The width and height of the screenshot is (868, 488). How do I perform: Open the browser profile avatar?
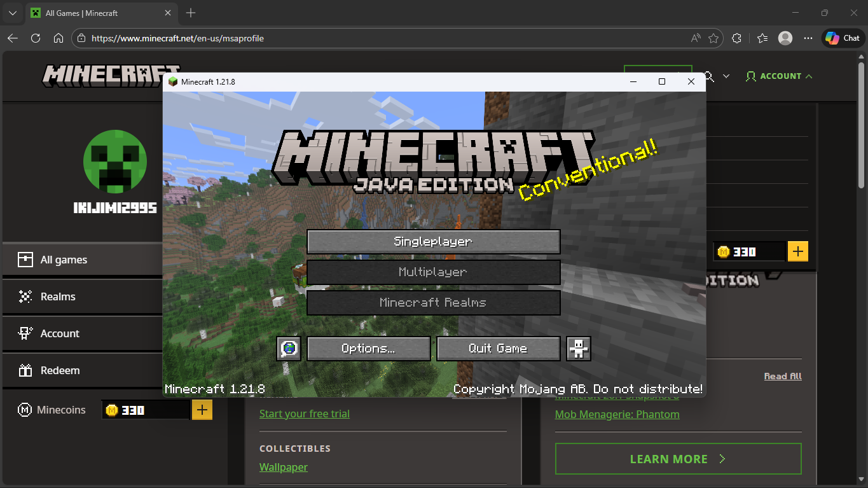pyautogui.click(x=785, y=38)
